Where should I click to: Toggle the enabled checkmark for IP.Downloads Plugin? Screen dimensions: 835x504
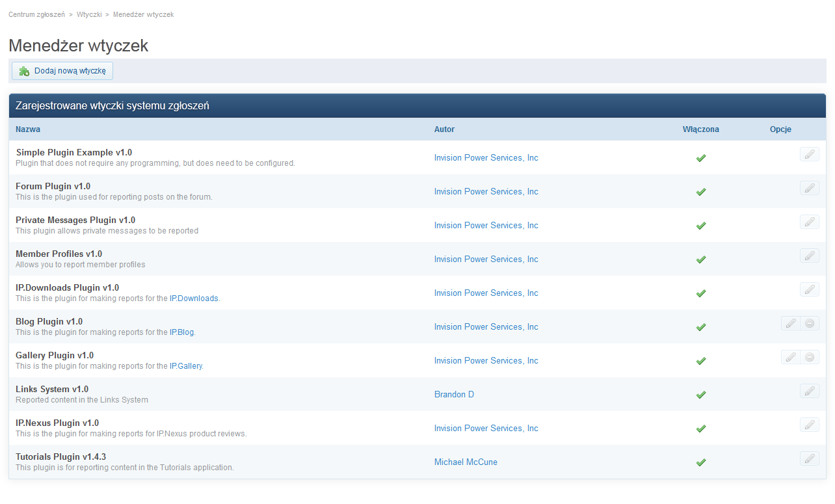[x=700, y=293]
